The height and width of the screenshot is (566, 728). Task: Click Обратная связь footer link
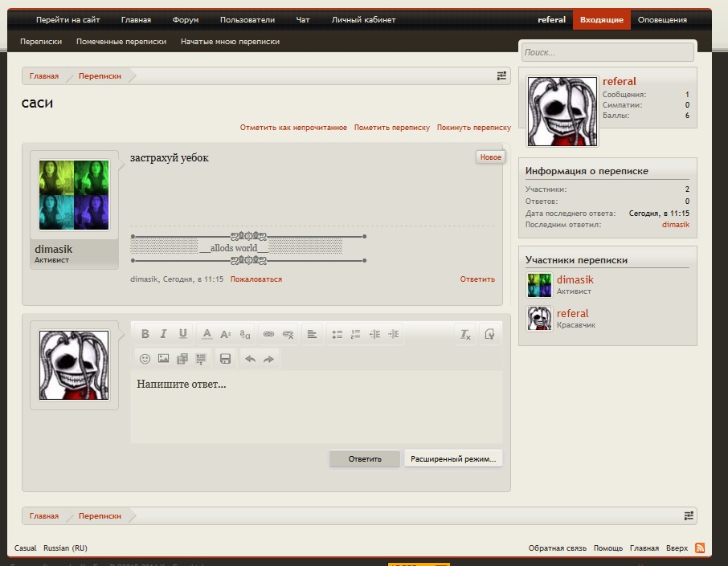coord(557,548)
